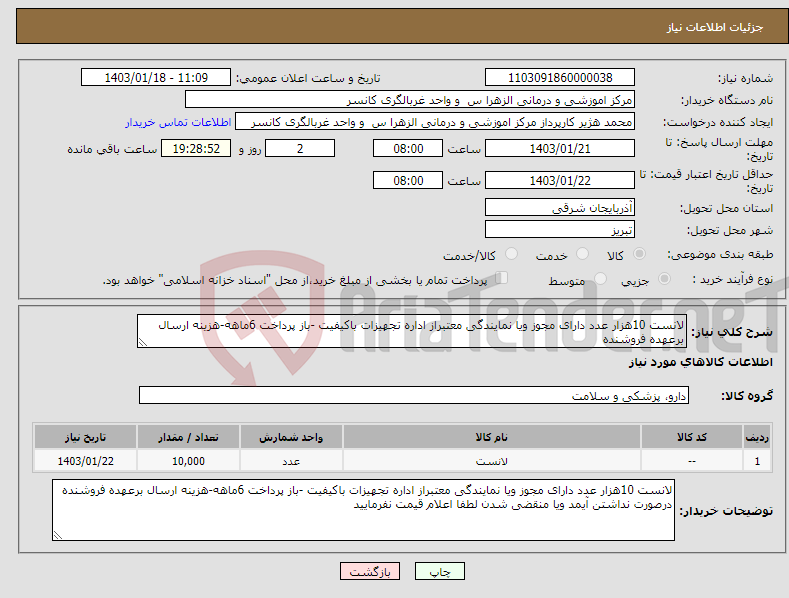
Task: Click the need date cell 1403/01/22
Action: click(x=86, y=461)
